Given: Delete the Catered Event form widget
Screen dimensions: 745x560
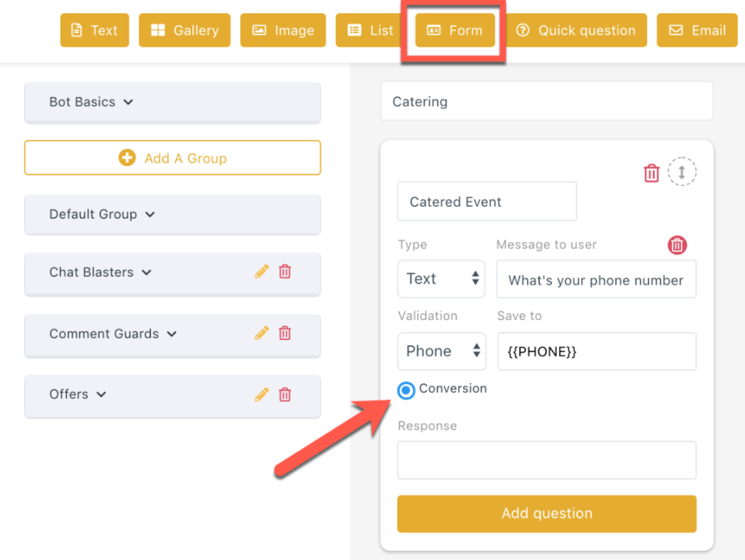Looking at the screenshot, I should pos(651,173).
